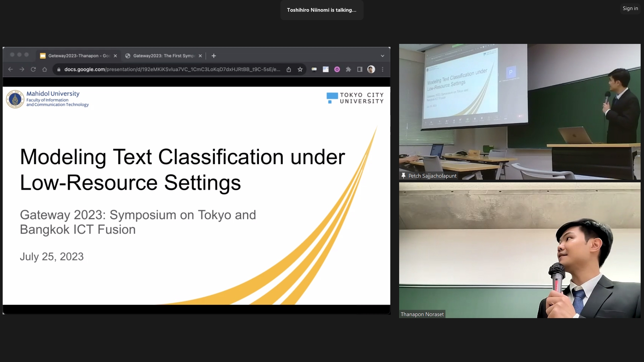Switch to Gateway2023: The First Symposium tab
The height and width of the screenshot is (362, 644).
pos(163,56)
